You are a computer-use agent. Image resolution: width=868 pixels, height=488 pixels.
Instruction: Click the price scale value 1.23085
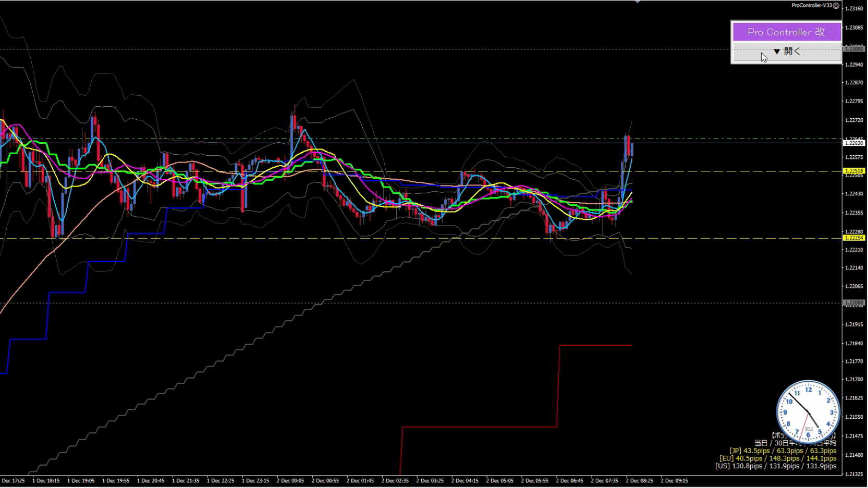pos(854,28)
